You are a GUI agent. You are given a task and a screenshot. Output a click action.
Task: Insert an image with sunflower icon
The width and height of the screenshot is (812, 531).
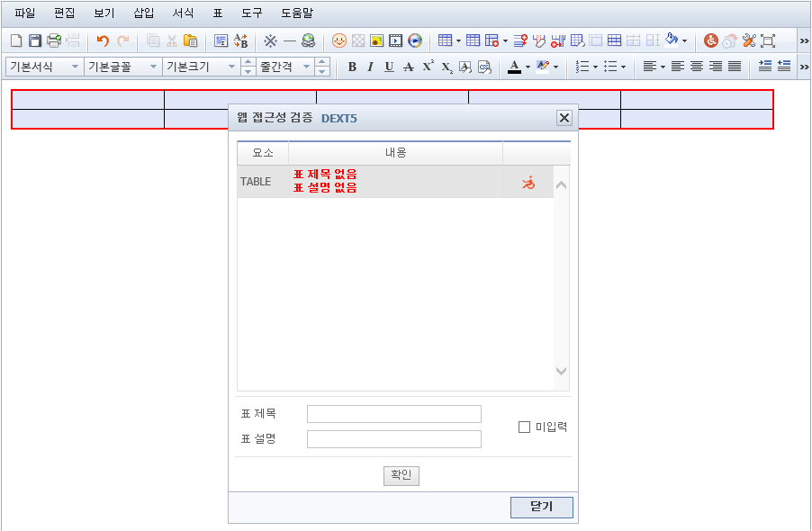tap(376, 40)
